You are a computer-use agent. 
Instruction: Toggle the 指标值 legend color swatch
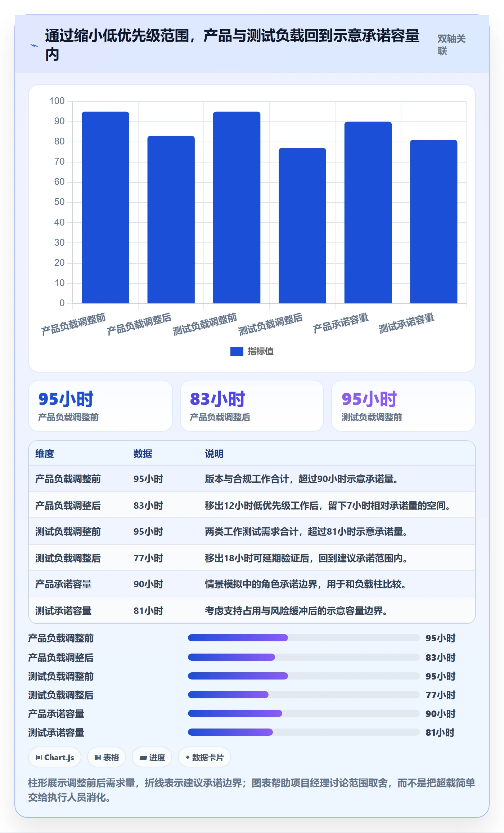237,351
